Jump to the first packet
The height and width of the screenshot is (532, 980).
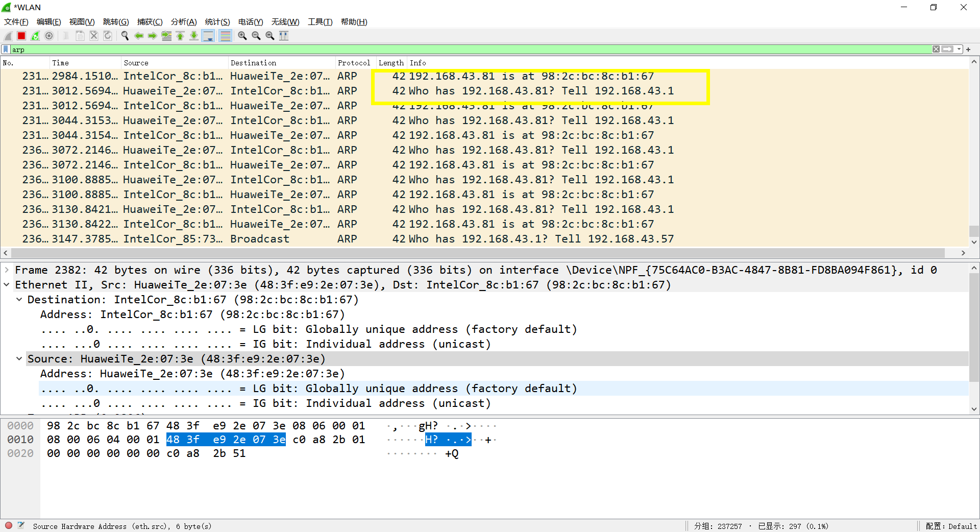click(180, 36)
